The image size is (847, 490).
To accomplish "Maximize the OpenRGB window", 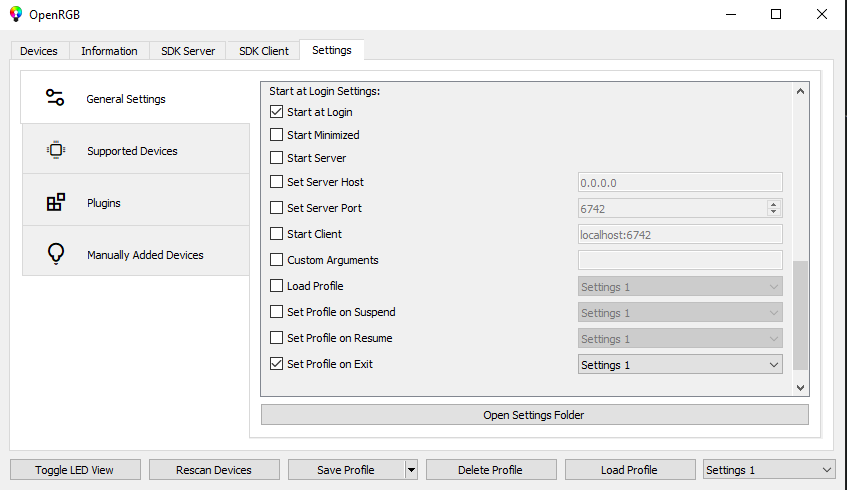I will [776, 14].
